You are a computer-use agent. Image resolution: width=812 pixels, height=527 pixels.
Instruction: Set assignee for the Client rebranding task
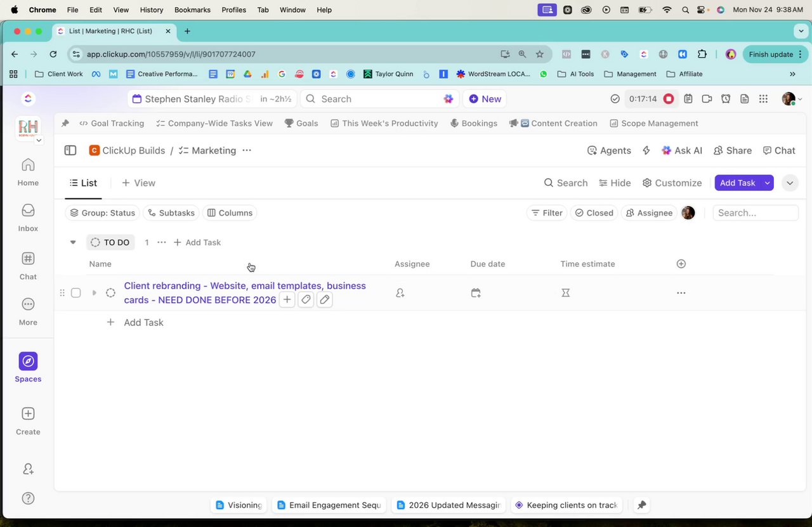tap(400, 293)
